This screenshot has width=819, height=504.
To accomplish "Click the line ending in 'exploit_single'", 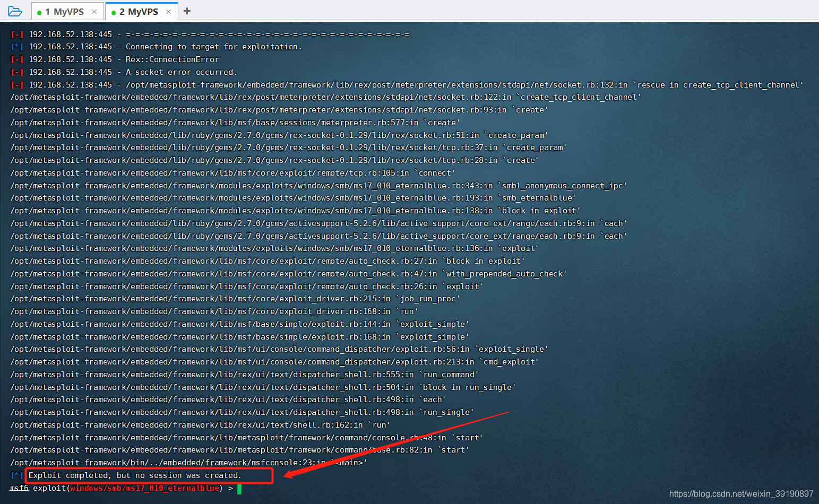I will (279, 349).
